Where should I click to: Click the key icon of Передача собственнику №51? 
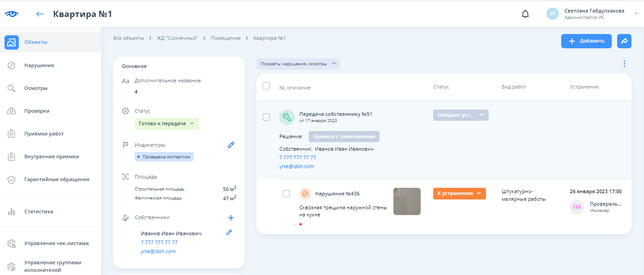tap(287, 117)
